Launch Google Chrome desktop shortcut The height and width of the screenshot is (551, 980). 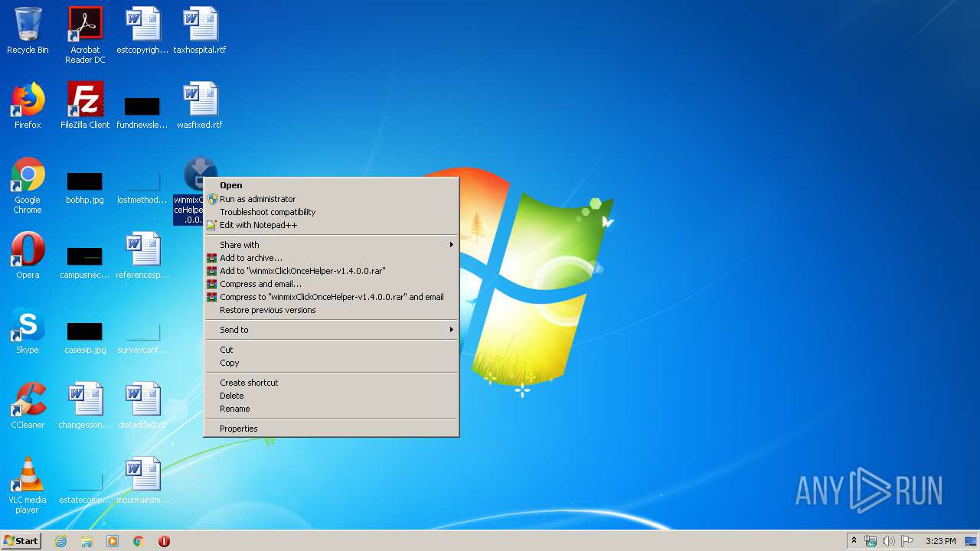click(x=28, y=185)
